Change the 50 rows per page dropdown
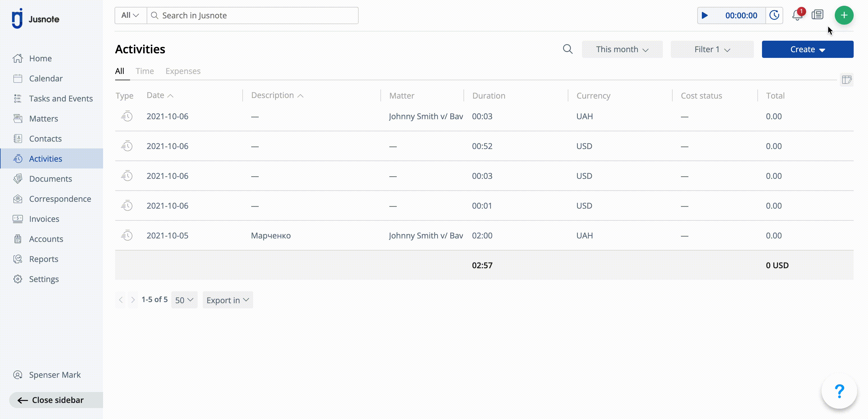 184,300
